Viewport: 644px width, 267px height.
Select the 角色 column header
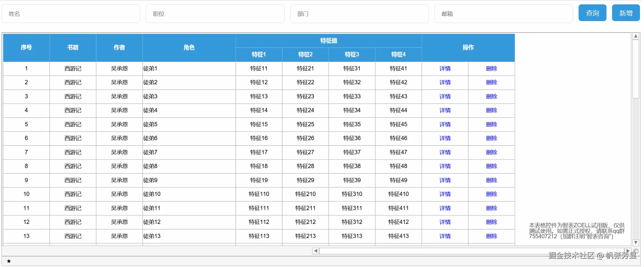[x=189, y=47]
